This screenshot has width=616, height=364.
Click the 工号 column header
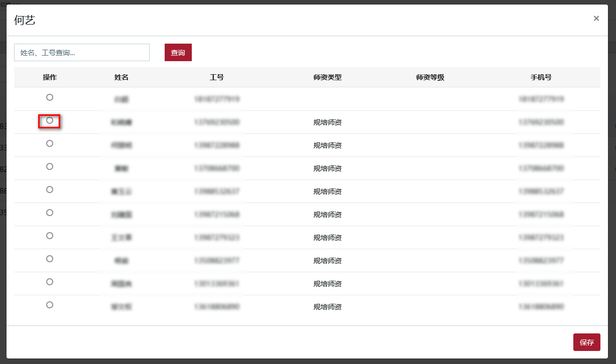tap(217, 77)
